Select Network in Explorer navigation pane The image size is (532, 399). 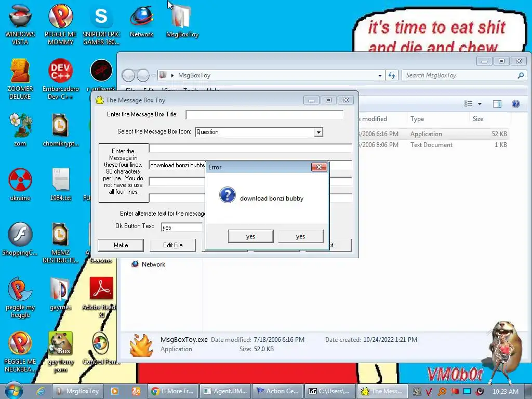(149, 264)
